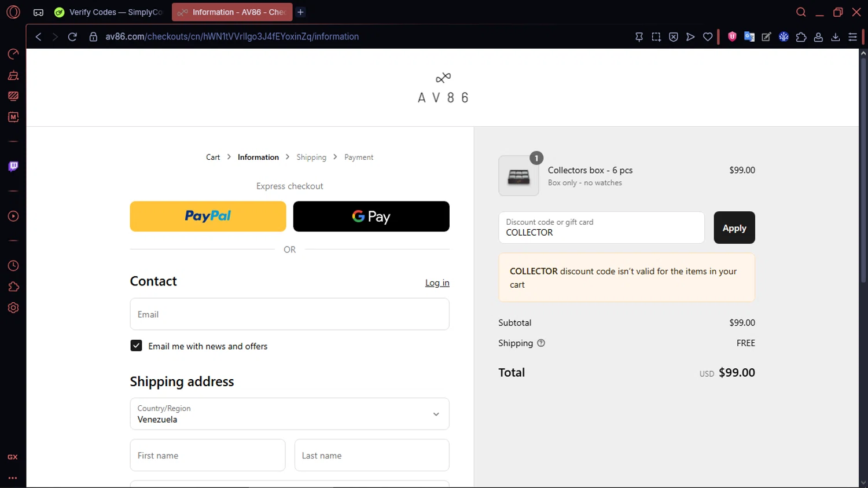Click the Payment breadcrumb step
Viewport: 868px width, 488px height.
[x=359, y=157]
